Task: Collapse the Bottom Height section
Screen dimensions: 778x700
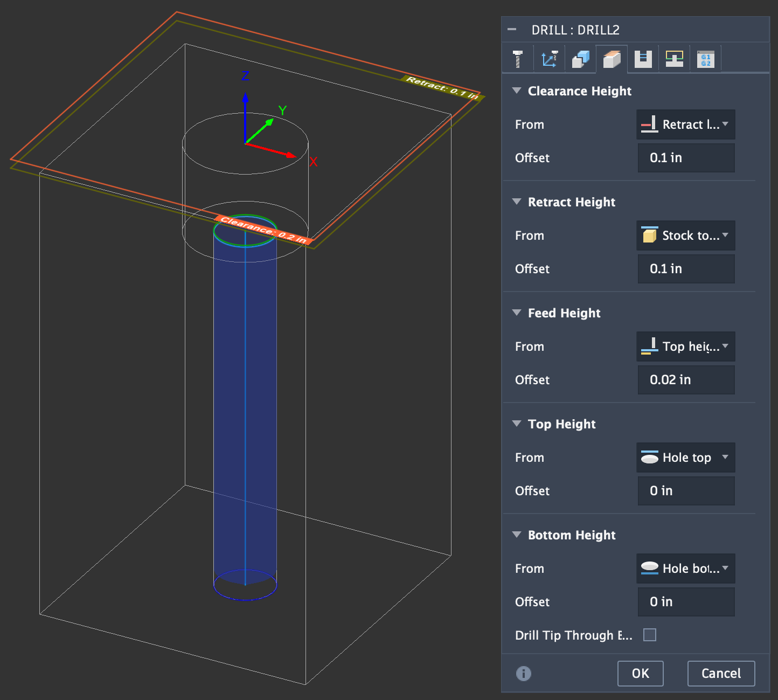Action: coord(517,535)
